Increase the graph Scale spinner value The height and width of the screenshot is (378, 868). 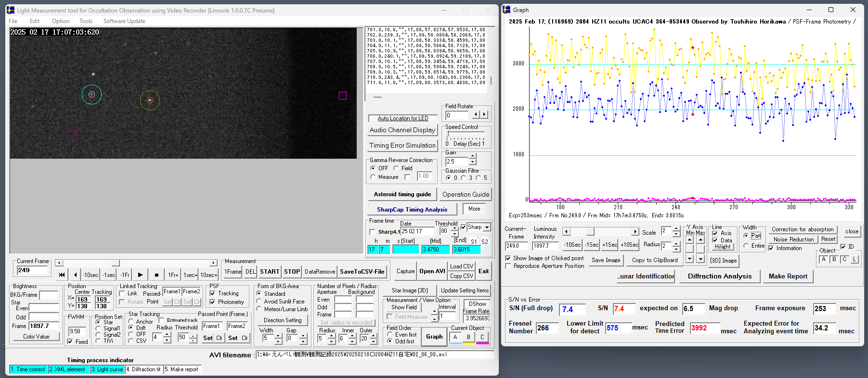point(676,228)
